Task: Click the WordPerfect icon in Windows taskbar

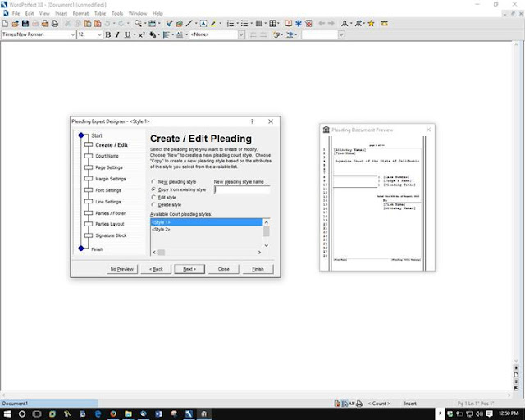Action: [x=189, y=413]
